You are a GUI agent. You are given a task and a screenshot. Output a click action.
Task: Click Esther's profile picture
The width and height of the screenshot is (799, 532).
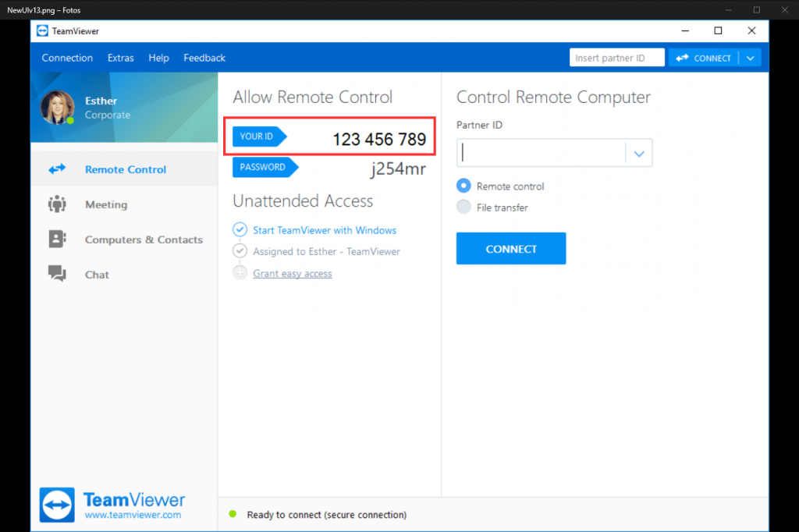[x=56, y=107]
